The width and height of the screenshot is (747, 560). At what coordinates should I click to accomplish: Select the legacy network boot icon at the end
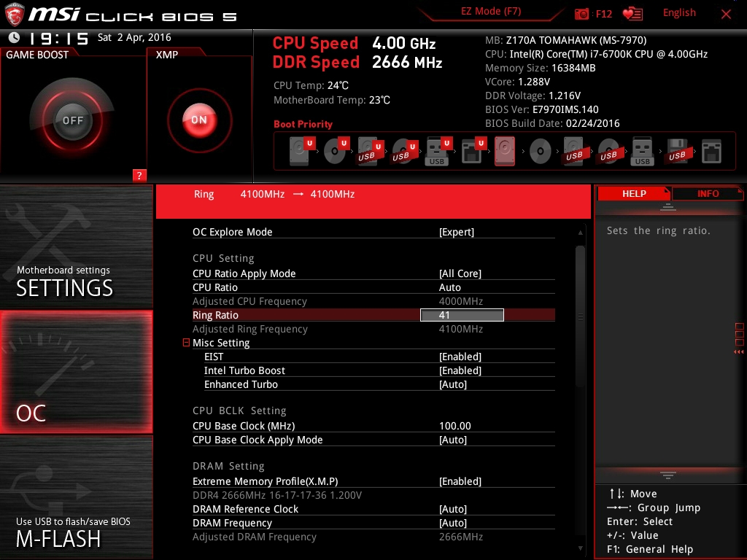[x=711, y=152]
